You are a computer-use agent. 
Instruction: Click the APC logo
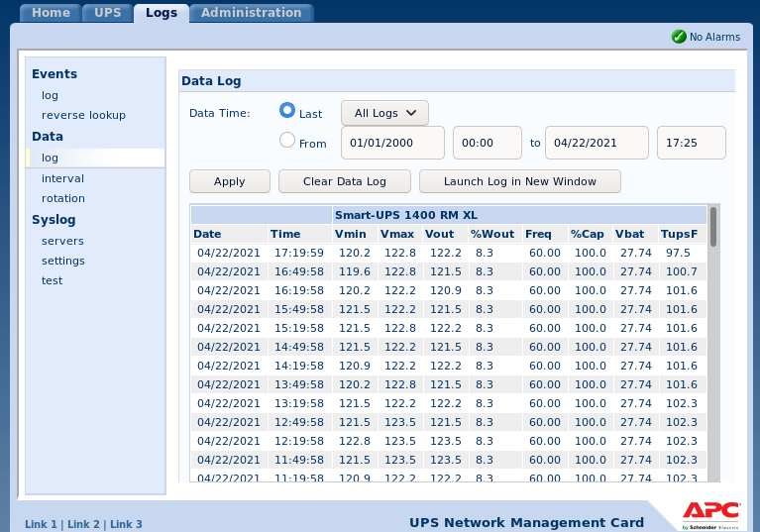coord(710,512)
